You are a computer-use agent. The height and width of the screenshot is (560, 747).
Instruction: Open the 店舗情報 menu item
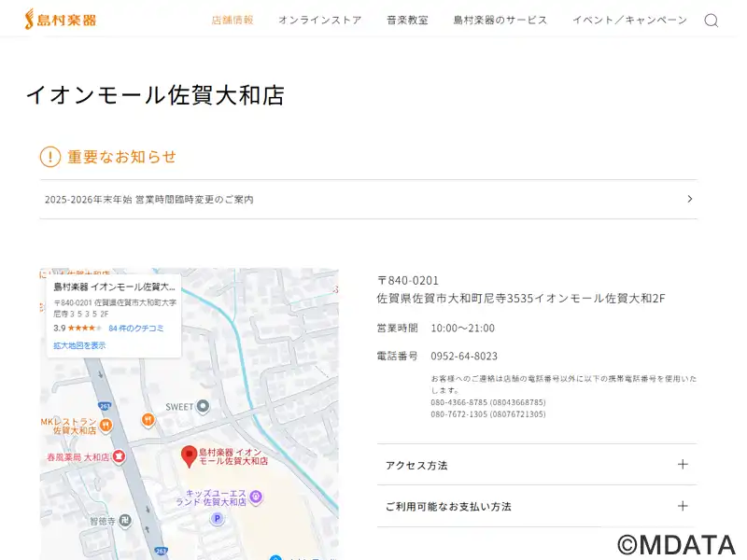click(233, 21)
